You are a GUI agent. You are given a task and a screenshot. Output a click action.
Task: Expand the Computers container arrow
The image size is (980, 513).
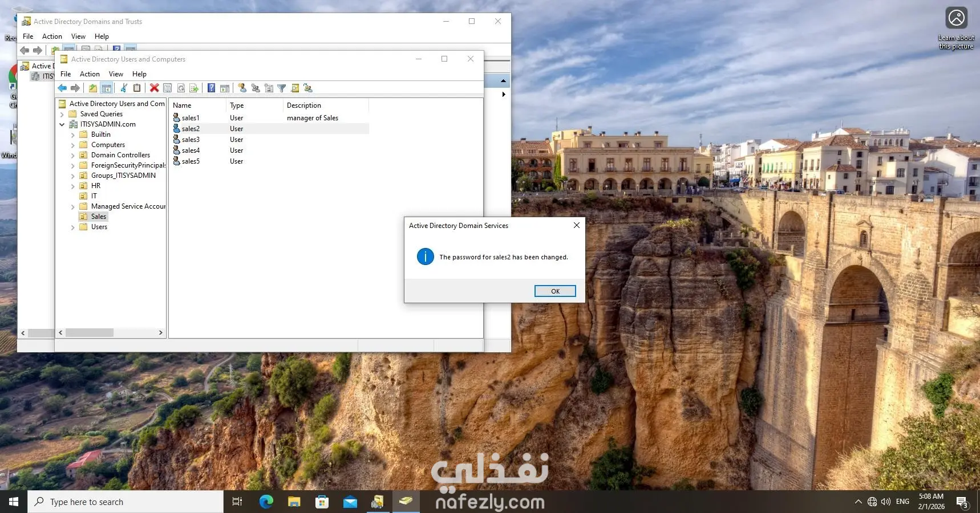pos(73,145)
